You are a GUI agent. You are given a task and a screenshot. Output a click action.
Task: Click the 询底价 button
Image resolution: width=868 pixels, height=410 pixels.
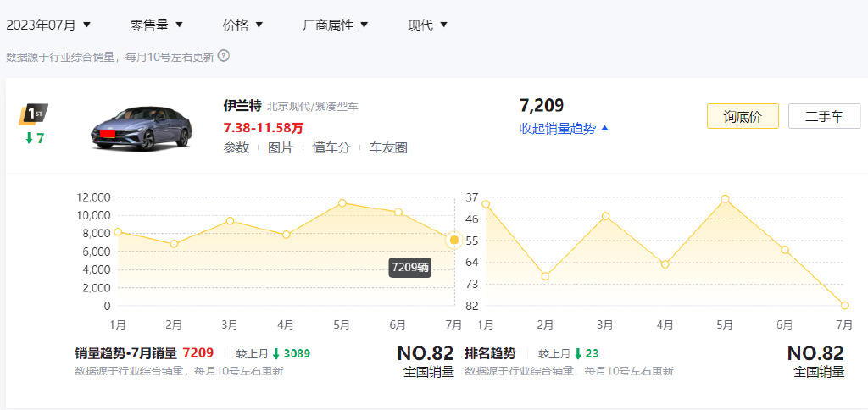click(743, 116)
